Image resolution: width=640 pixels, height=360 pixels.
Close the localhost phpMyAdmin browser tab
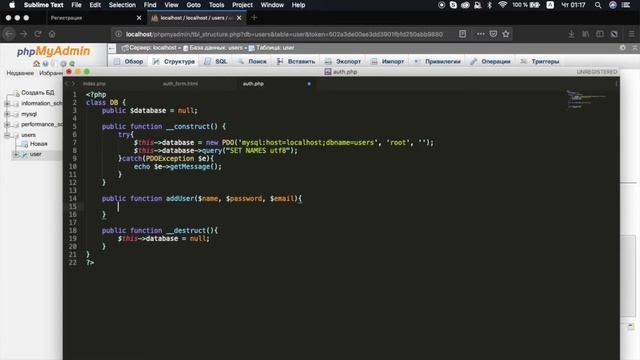(239, 18)
